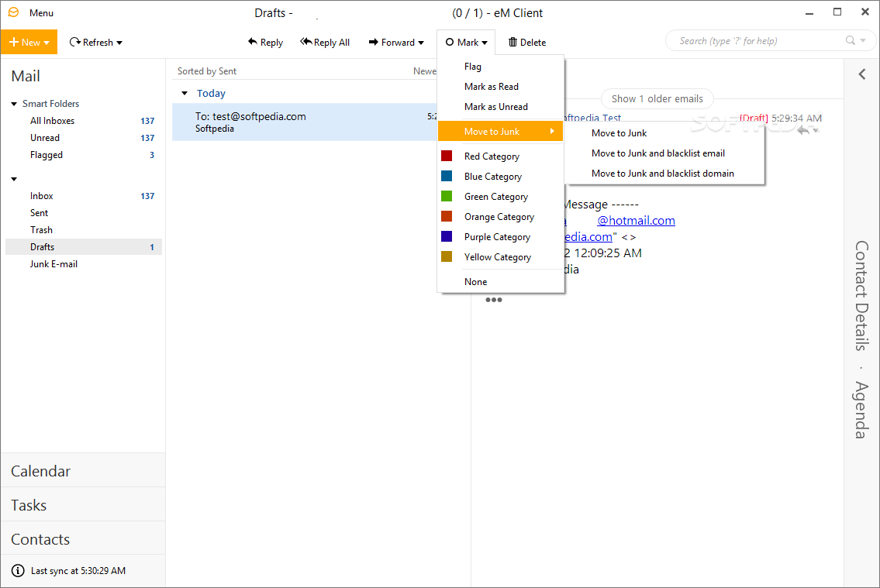This screenshot has width=880, height=588.
Task: Open the Inbox folder
Action: pyautogui.click(x=85, y=196)
